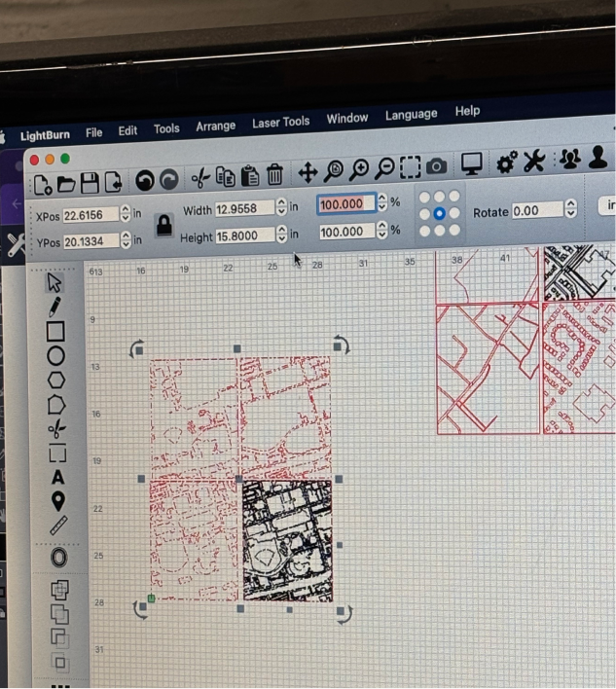The height and width of the screenshot is (689, 616).
Task: Select the bottom-right anchor radio button
Action: (454, 230)
